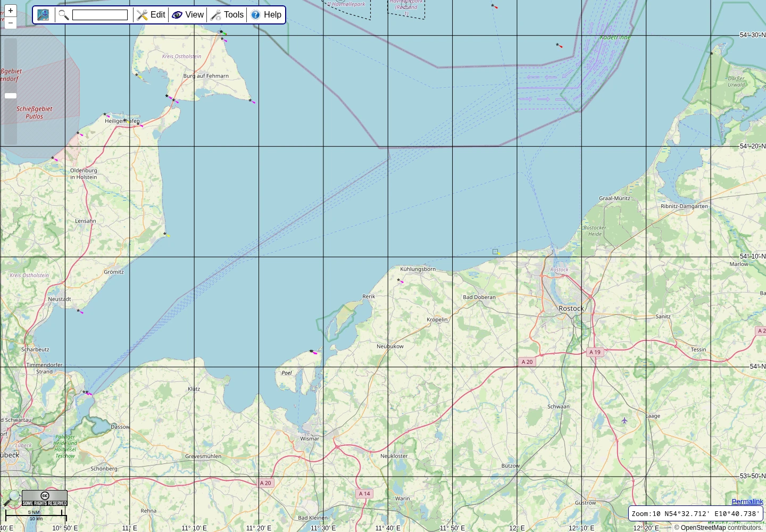This screenshot has width=766, height=532.
Task: Click the Bad Doberan label
Action: 479,297
